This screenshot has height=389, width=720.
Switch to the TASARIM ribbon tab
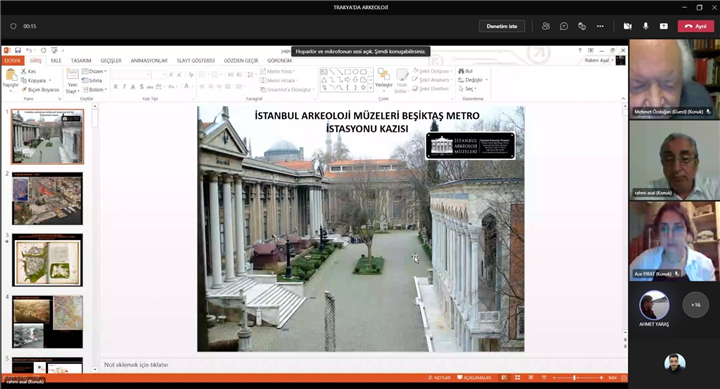(81, 61)
